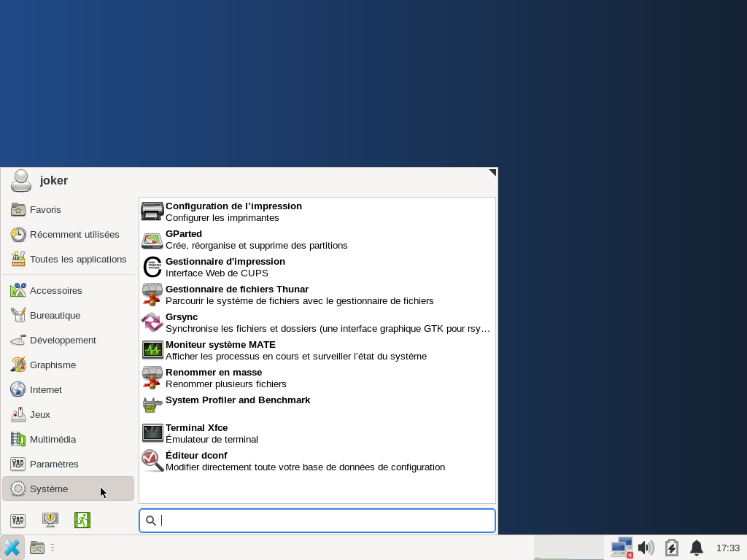
Task: Select Toutes les applications
Action: coord(68,259)
